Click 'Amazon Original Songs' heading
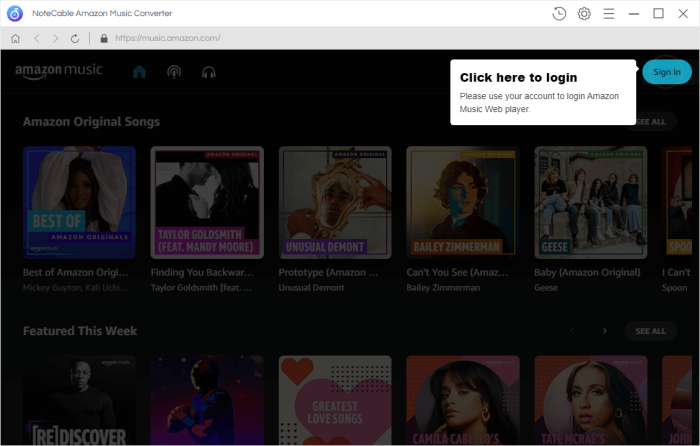This screenshot has height=446, width=700. point(91,121)
